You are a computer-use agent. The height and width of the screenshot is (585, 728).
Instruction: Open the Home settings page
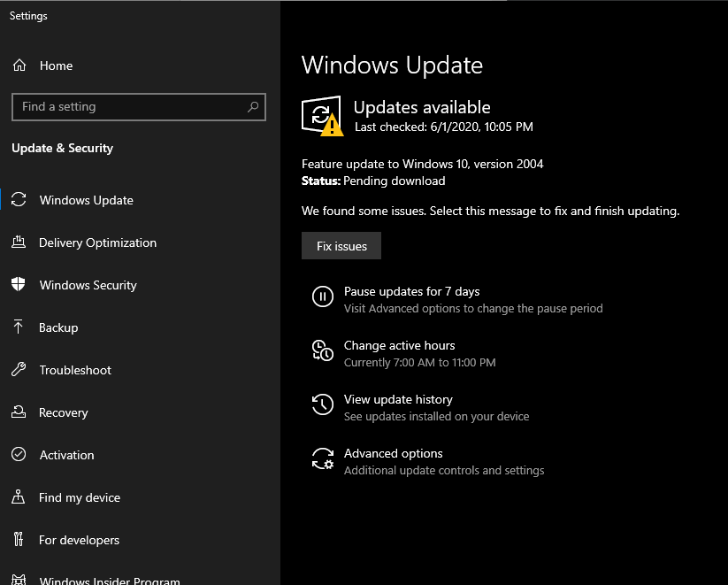coord(56,65)
